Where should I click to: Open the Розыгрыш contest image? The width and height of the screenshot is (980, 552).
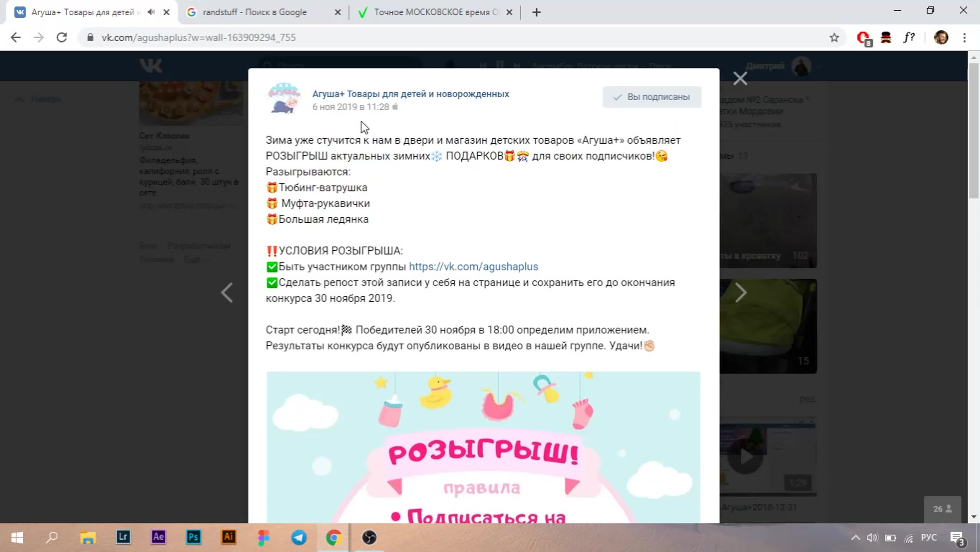pos(483,447)
